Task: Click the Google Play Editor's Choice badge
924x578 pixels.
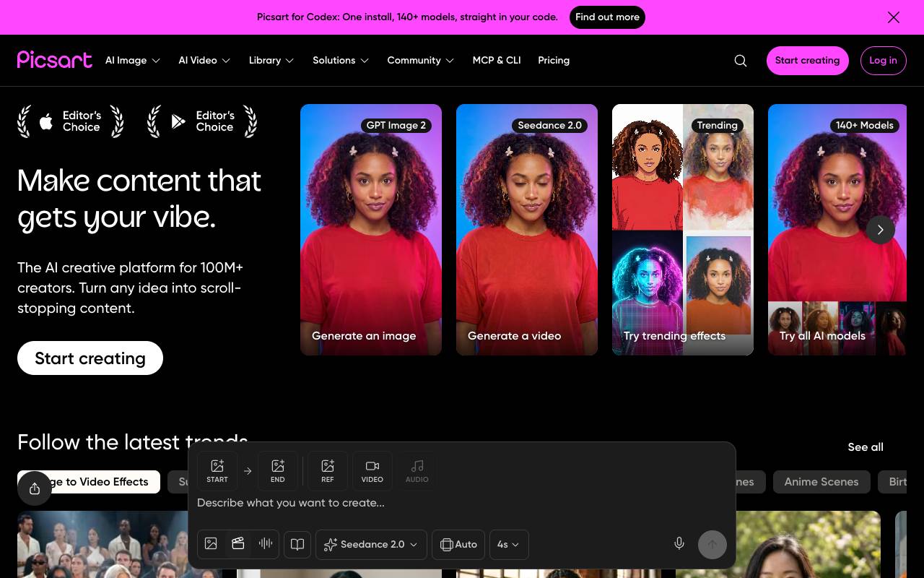Action: [202, 121]
